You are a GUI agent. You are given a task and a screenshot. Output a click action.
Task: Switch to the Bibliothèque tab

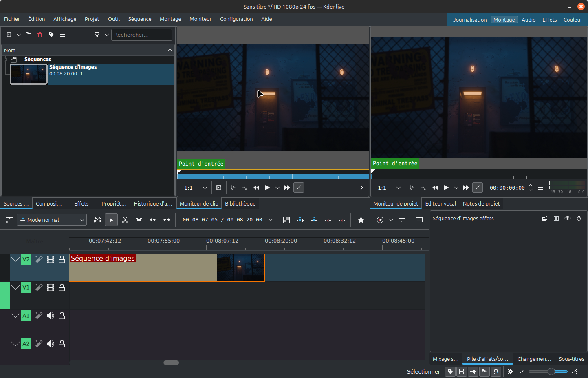pyautogui.click(x=240, y=204)
